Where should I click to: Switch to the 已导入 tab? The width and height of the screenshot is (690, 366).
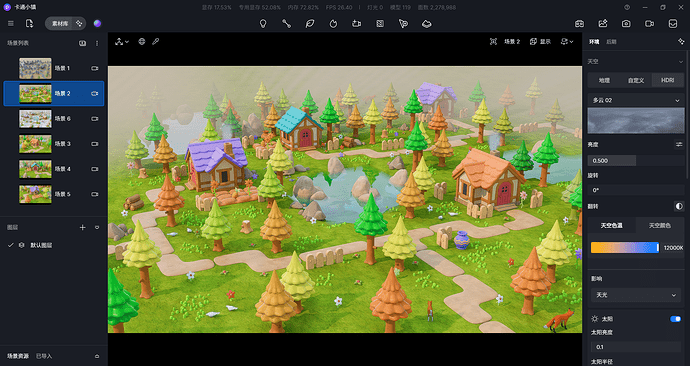pos(44,356)
